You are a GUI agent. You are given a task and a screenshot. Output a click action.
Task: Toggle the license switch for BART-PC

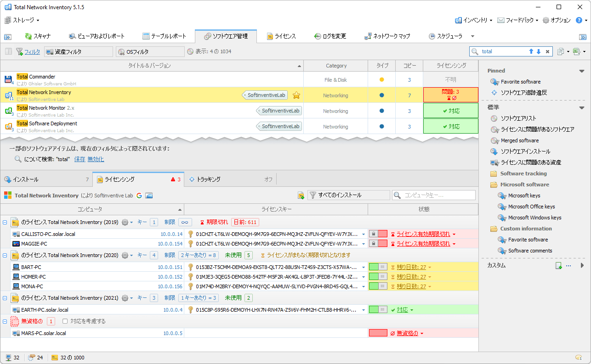click(378, 267)
